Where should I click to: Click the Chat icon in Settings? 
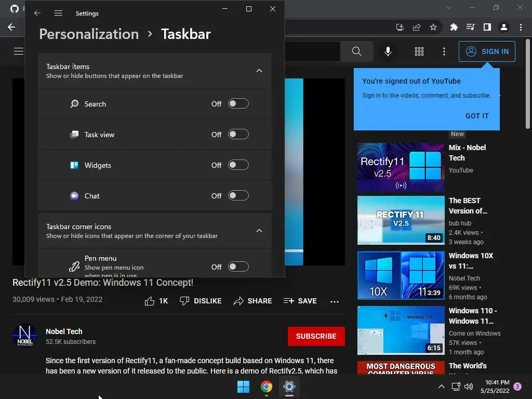point(74,196)
